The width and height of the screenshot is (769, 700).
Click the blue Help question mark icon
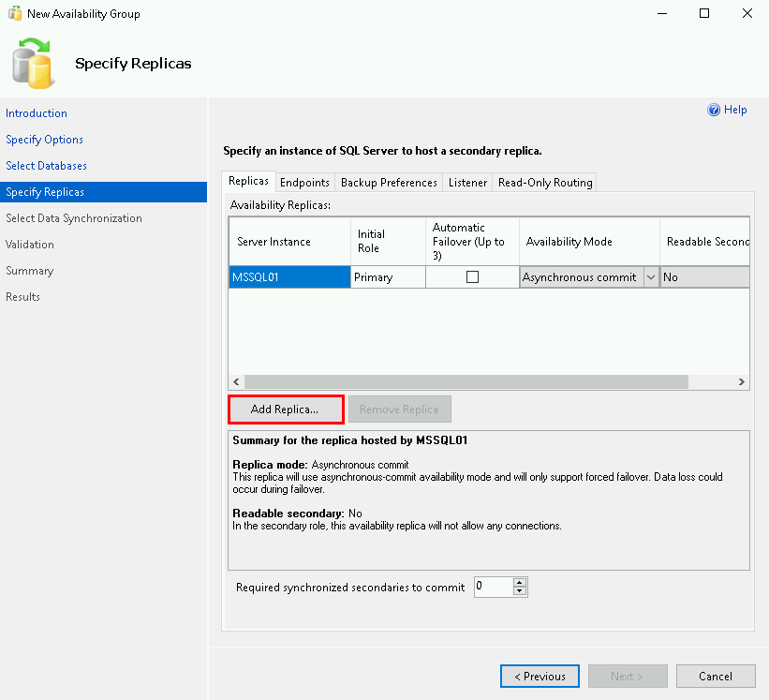pyautogui.click(x=714, y=110)
